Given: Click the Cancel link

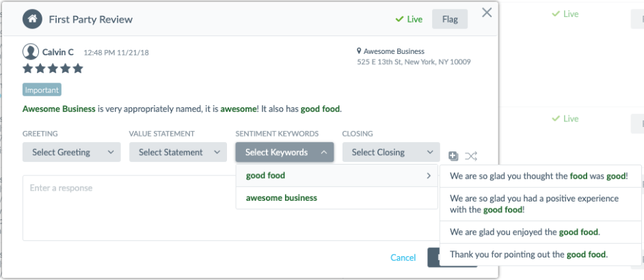Looking at the screenshot, I should point(403,257).
